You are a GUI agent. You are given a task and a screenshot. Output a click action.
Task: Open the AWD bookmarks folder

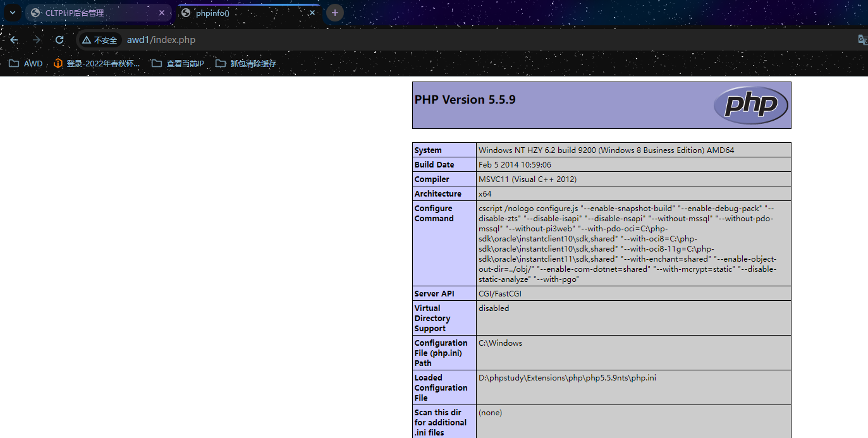(26, 63)
